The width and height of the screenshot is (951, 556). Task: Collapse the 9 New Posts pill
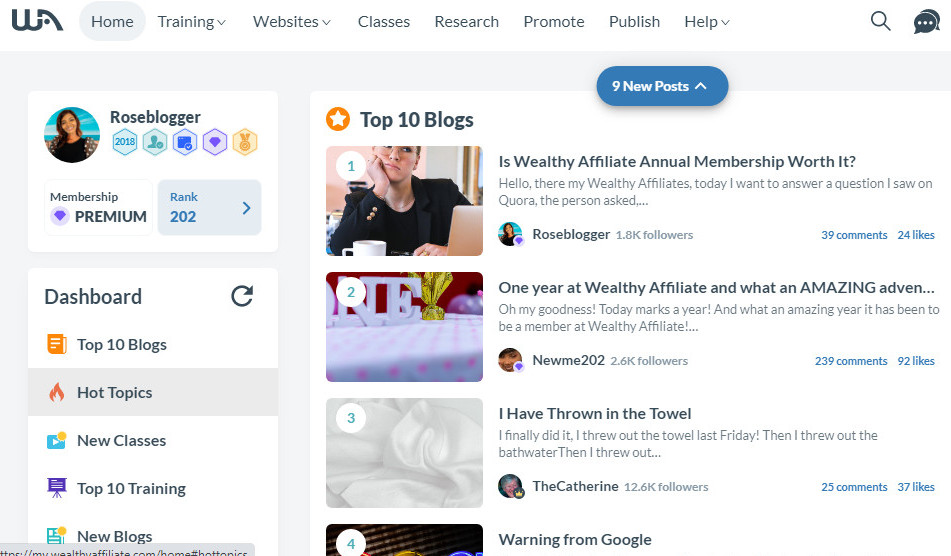point(662,86)
